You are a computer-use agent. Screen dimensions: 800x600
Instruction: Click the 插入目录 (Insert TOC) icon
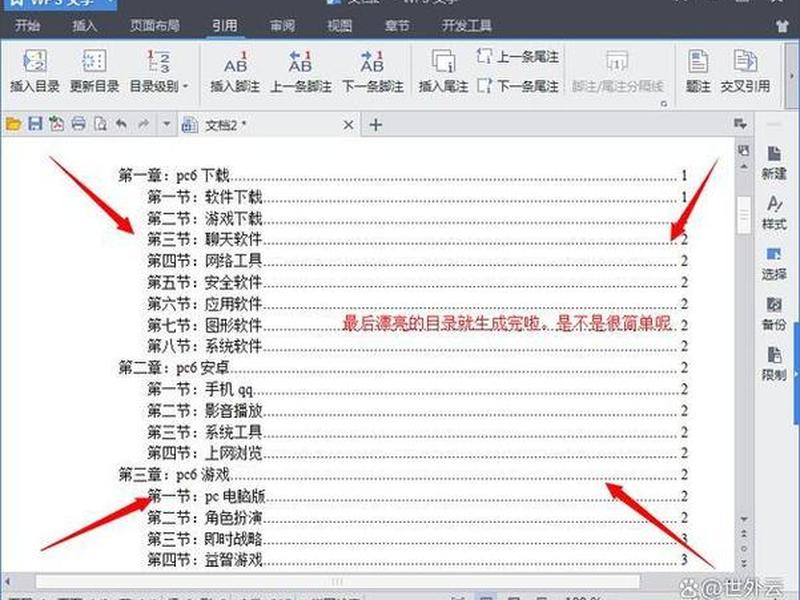[x=35, y=61]
